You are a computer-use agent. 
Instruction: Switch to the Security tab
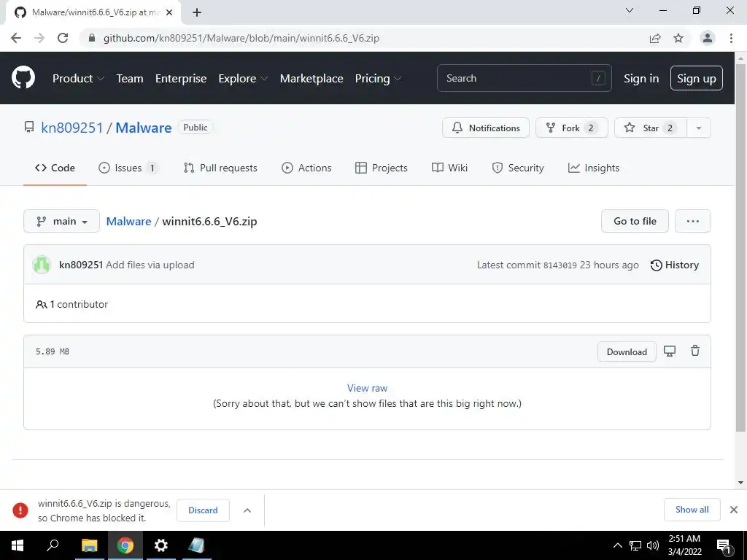(518, 168)
